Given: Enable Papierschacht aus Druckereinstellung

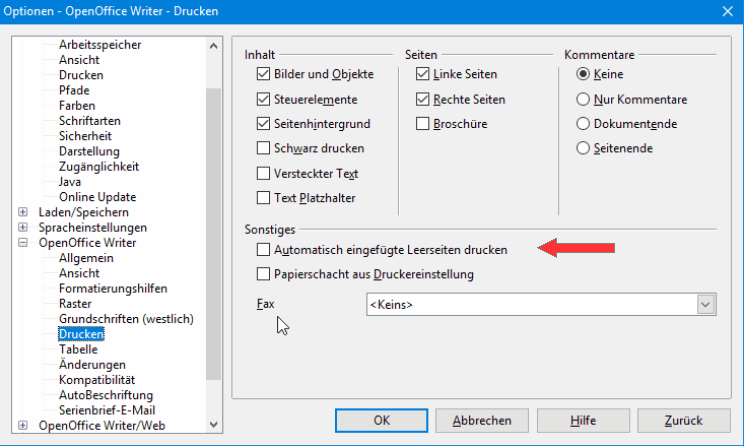Looking at the screenshot, I should coord(263,274).
